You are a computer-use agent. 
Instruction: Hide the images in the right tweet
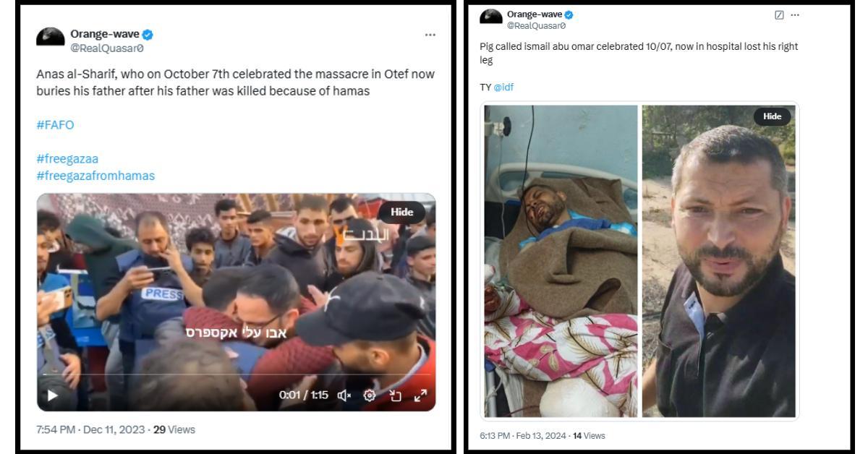click(773, 116)
